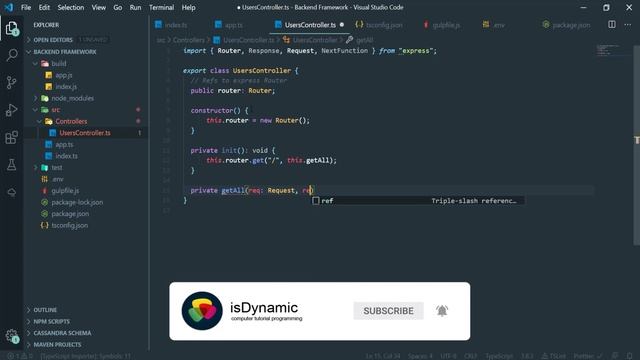The height and width of the screenshot is (360, 640).
Task: Click Split Editor icon
Action: point(612,24)
